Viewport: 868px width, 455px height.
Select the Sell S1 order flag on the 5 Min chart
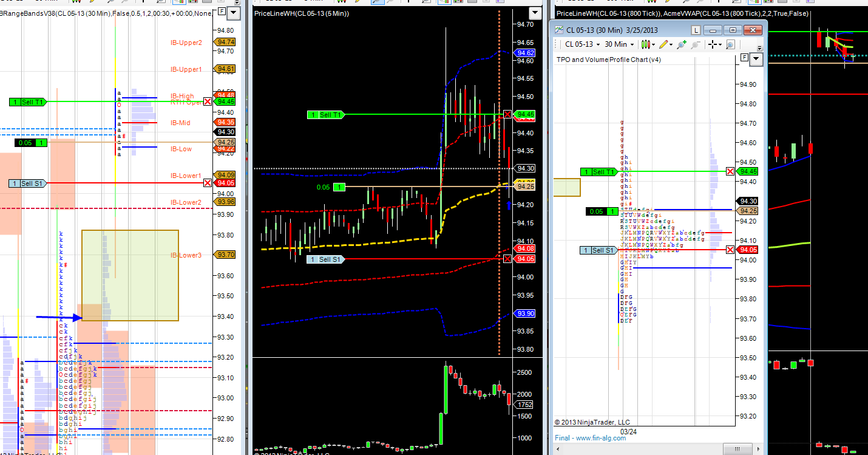(x=325, y=259)
